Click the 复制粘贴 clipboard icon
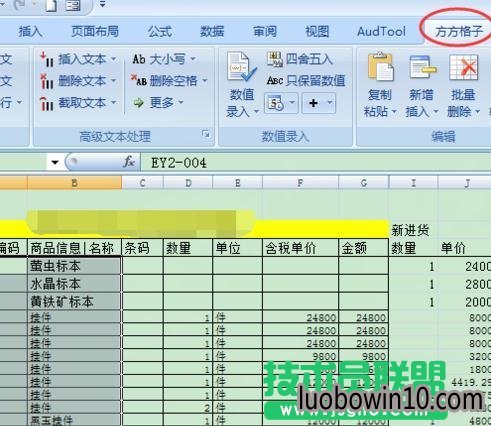Screen dimensions: 491x426 (380, 68)
